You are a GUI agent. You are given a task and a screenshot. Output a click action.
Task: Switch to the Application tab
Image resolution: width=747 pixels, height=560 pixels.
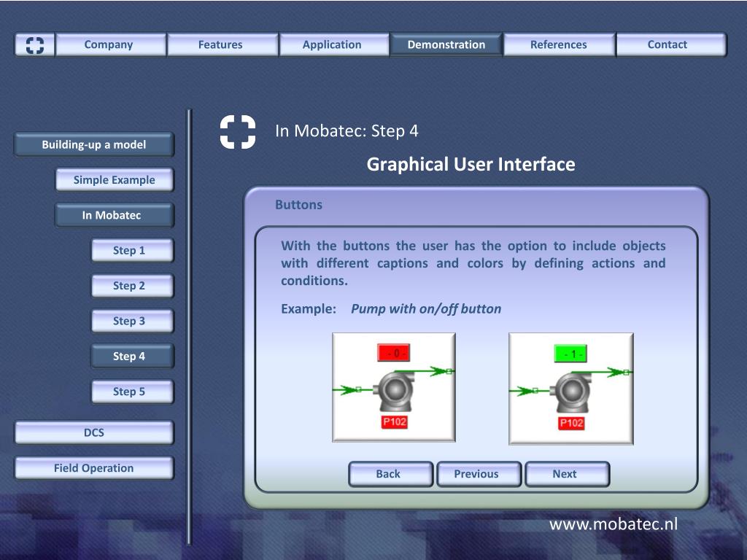click(x=334, y=44)
